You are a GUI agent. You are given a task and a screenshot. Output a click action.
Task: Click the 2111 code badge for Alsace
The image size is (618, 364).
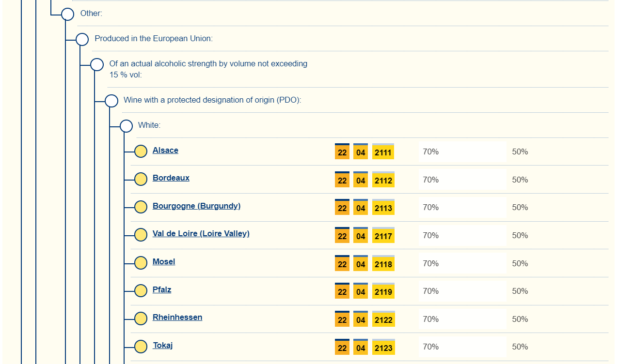(x=383, y=152)
